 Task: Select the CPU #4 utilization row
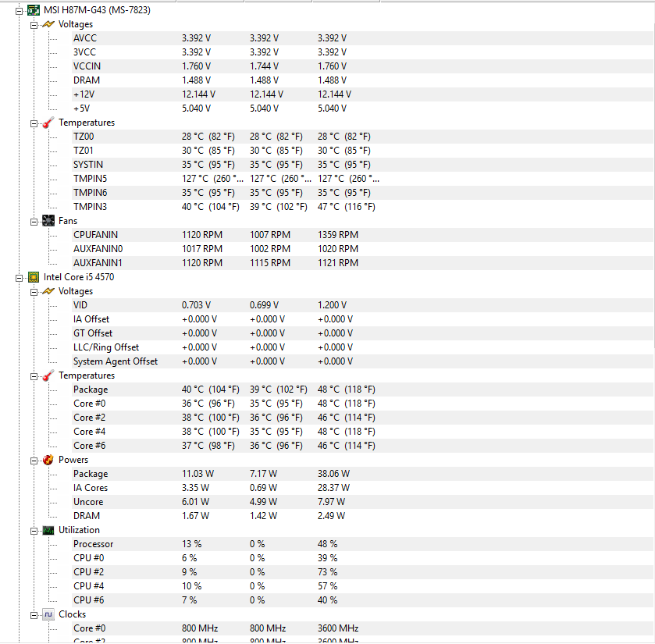[x=362, y=586]
